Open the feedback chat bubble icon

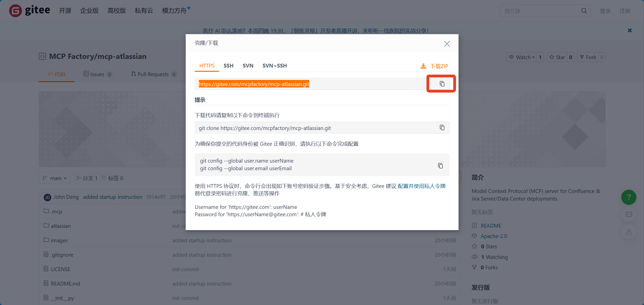click(x=629, y=214)
